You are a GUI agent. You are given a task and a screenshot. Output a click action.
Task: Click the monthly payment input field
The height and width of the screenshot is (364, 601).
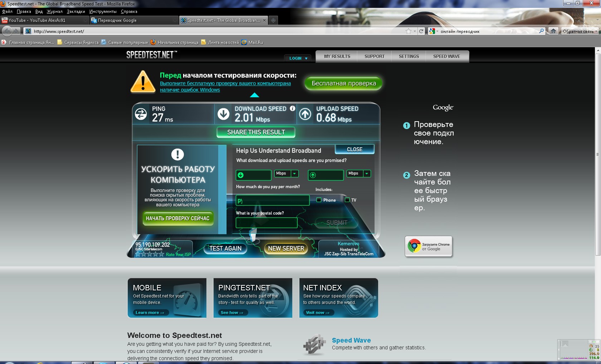(x=273, y=200)
